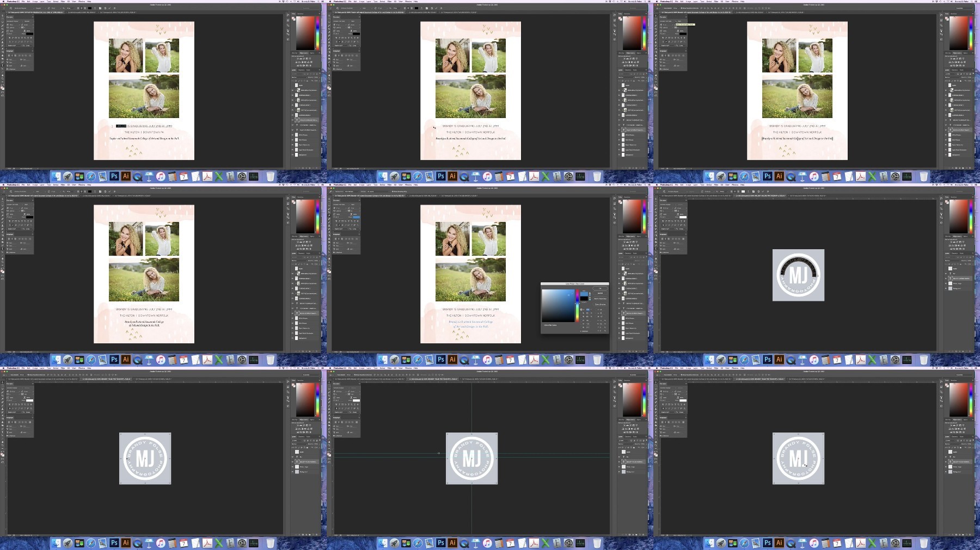The height and width of the screenshot is (550, 980).
Task: Right-align text in the middle-right options bar
Action: click(x=738, y=191)
